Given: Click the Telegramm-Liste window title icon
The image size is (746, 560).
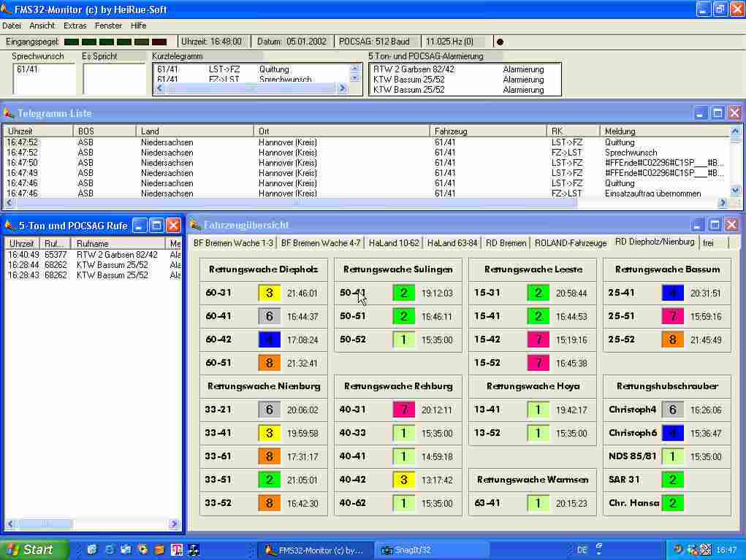Looking at the screenshot, I should click(x=9, y=113).
